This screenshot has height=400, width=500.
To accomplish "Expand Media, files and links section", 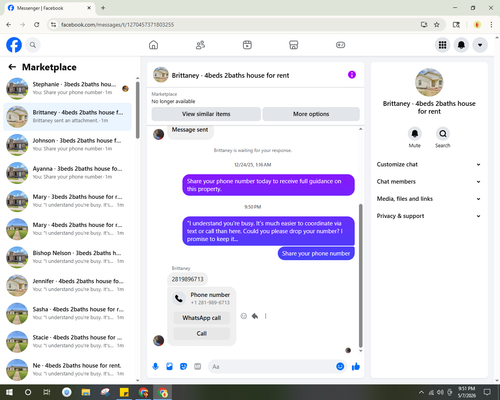I will coord(429,199).
